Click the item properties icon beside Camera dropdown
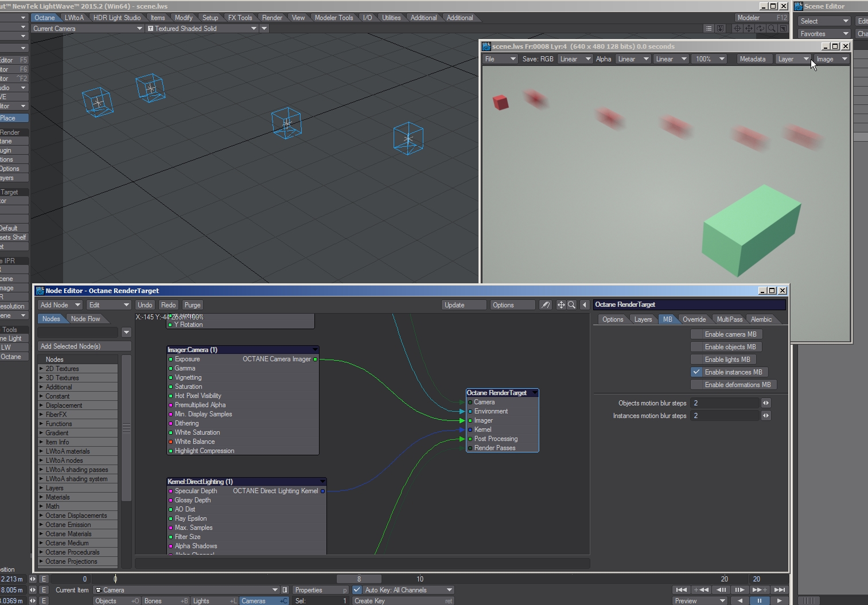This screenshot has height=605, width=868. coord(285,590)
